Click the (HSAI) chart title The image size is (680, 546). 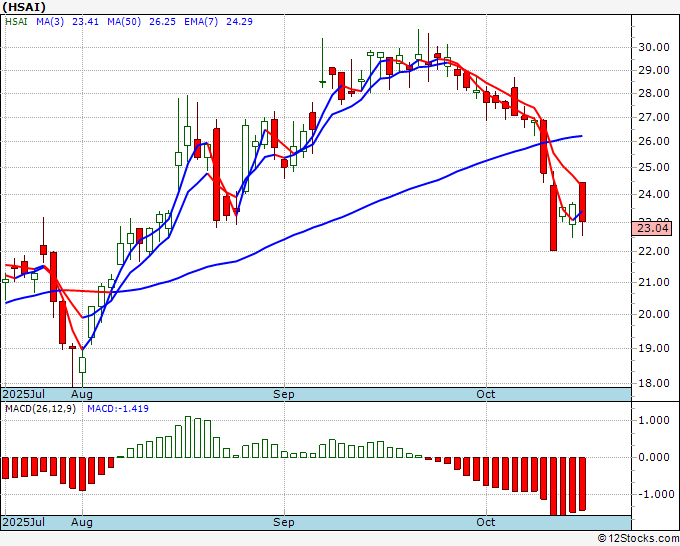point(24,7)
